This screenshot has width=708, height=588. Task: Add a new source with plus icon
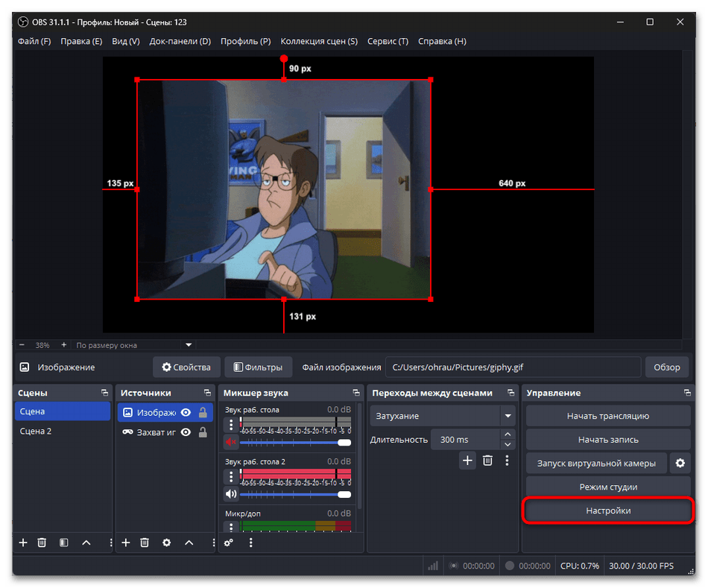pos(126,543)
